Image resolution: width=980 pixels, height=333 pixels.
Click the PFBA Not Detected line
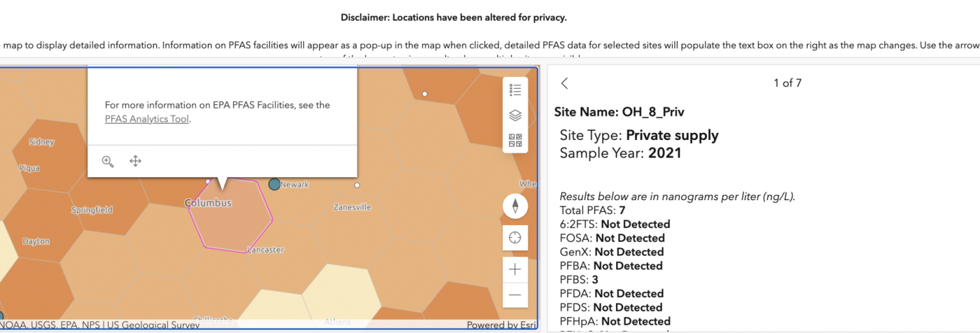[611, 266]
